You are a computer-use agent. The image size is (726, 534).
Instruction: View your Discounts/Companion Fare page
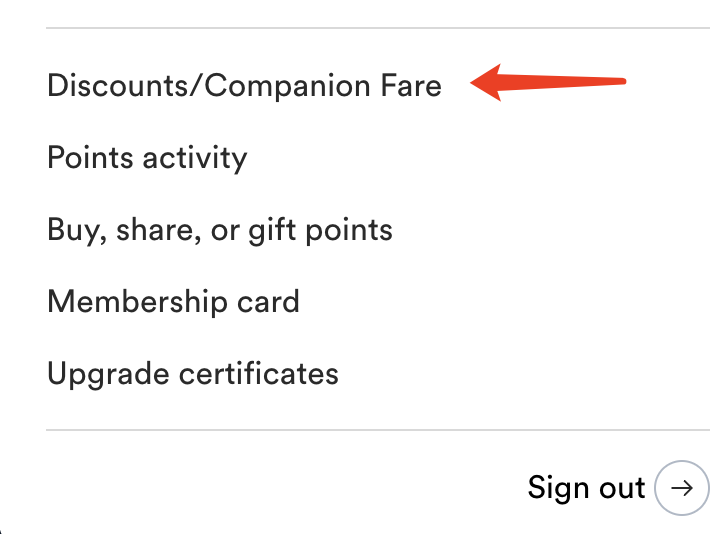(244, 86)
